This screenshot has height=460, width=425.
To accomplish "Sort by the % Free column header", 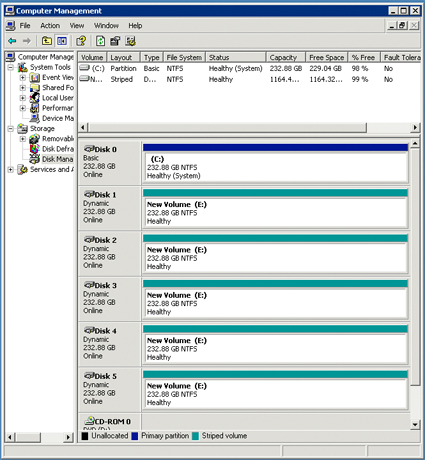I will (x=364, y=57).
